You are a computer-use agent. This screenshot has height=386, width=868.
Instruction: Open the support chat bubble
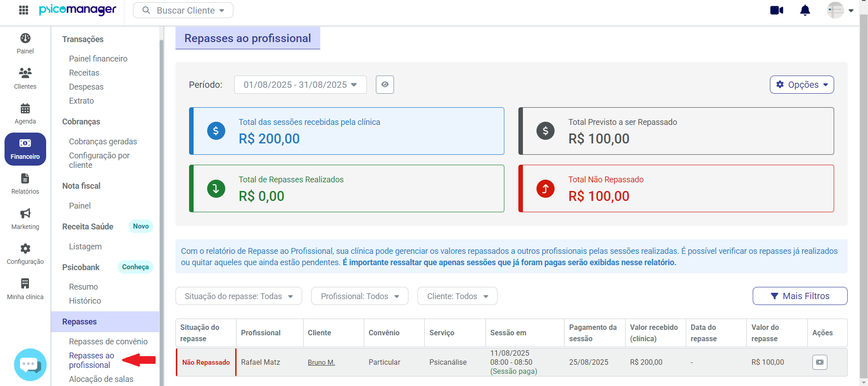(x=30, y=364)
